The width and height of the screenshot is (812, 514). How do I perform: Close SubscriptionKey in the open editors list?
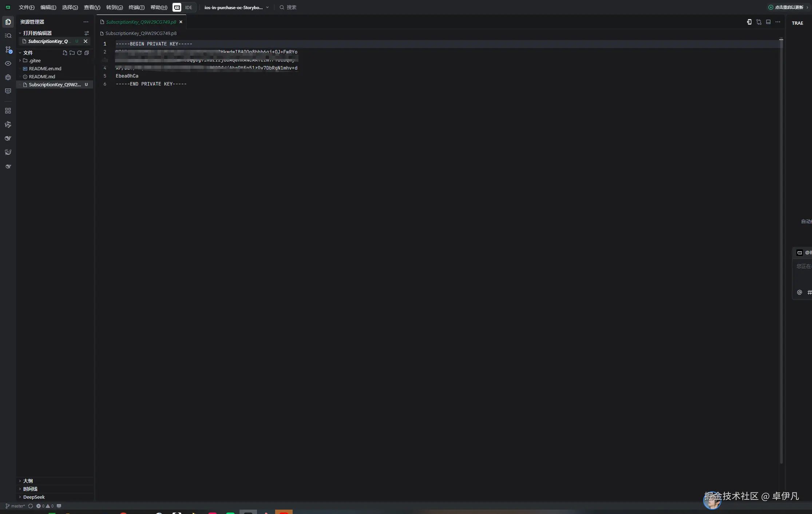click(x=86, y=41)
